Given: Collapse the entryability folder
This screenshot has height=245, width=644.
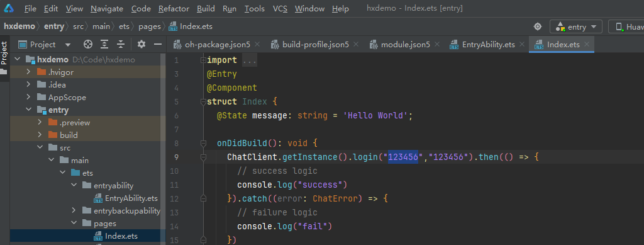Looking at the screenshot, I should (x=74, y=186).
